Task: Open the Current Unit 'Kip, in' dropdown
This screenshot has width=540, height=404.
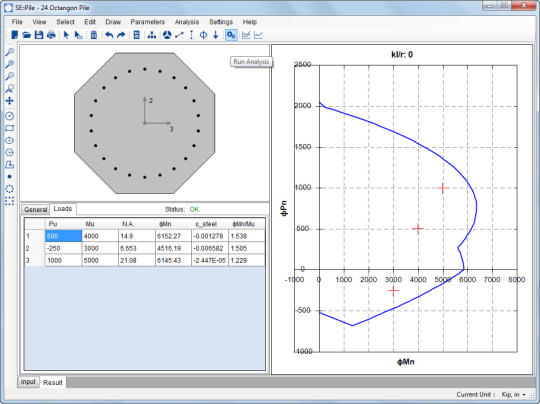Action: point(513,394)
